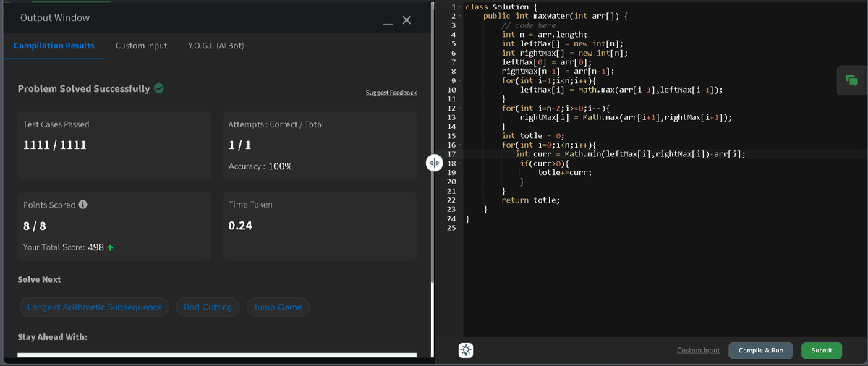Click the info icon beside Points Scored

click(83, 205)
